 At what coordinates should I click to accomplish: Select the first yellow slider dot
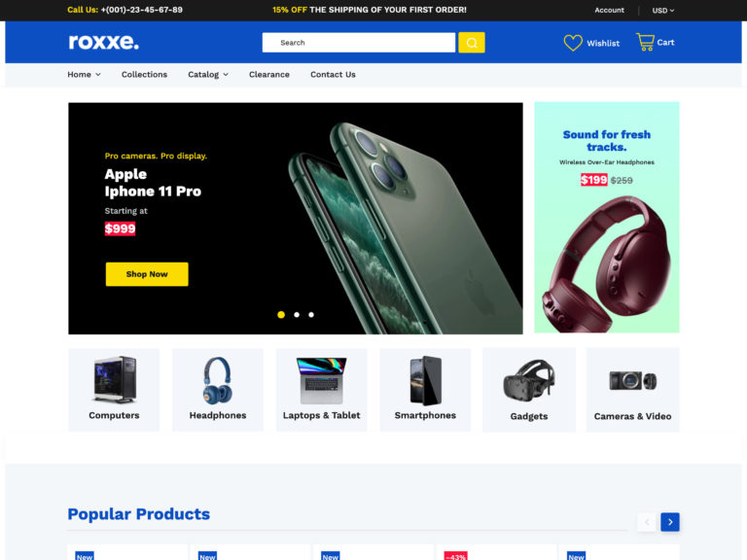pos(281,315)
